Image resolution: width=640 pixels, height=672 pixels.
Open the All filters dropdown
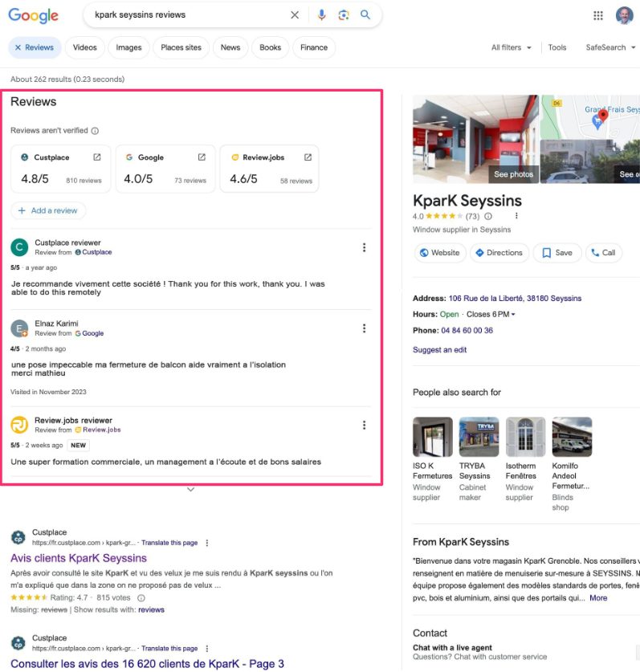point(511,47)
